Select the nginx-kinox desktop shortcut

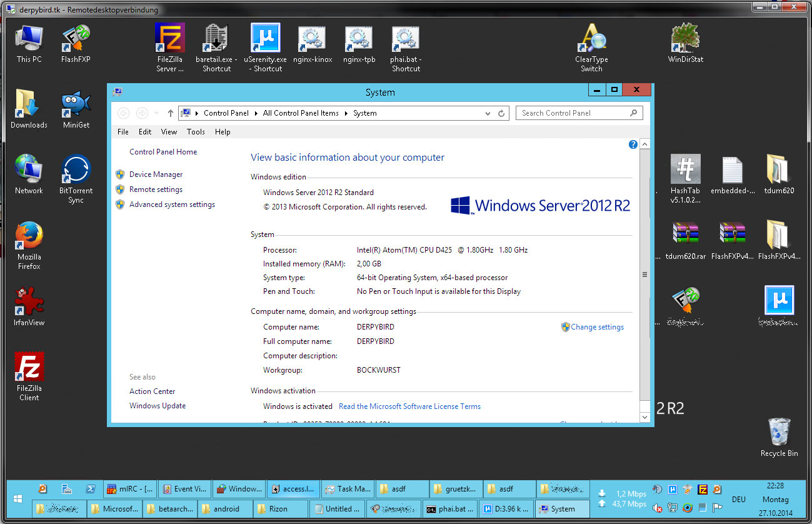pos(312,44)
